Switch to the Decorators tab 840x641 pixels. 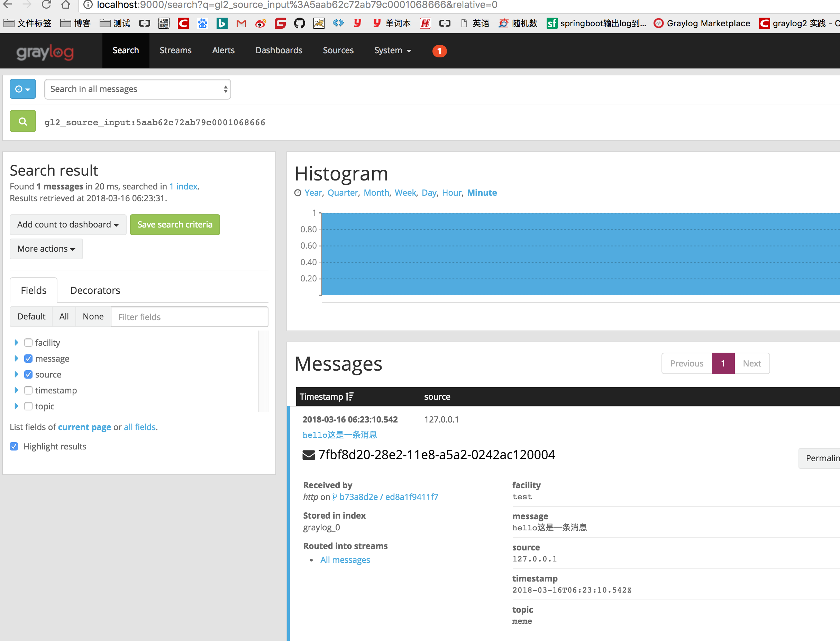[x=95, y=290]
